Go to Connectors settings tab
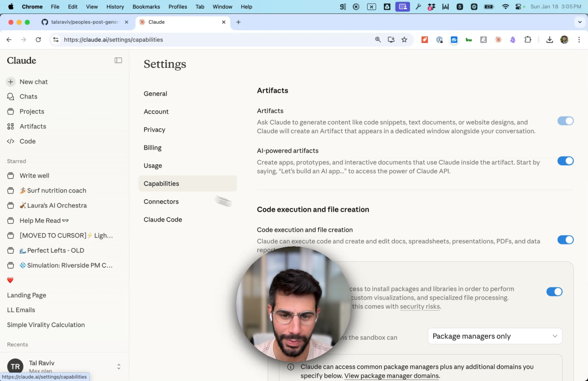 [161, 202]
